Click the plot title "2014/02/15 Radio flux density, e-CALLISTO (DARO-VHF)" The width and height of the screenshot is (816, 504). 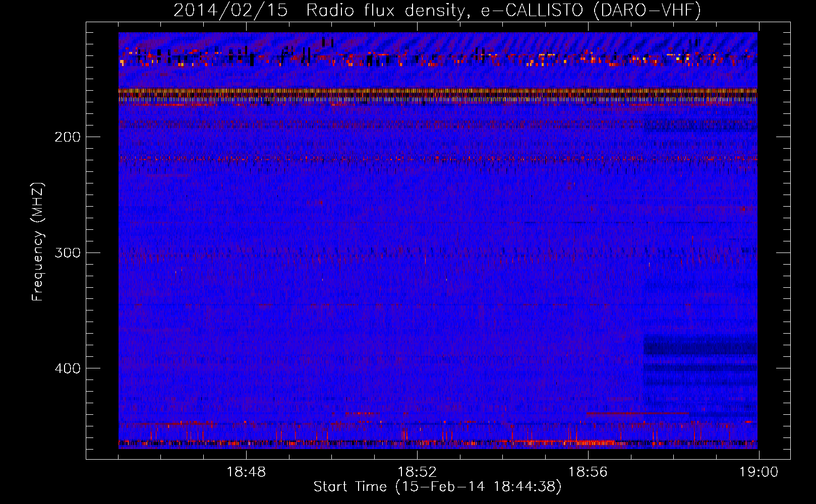437,10
